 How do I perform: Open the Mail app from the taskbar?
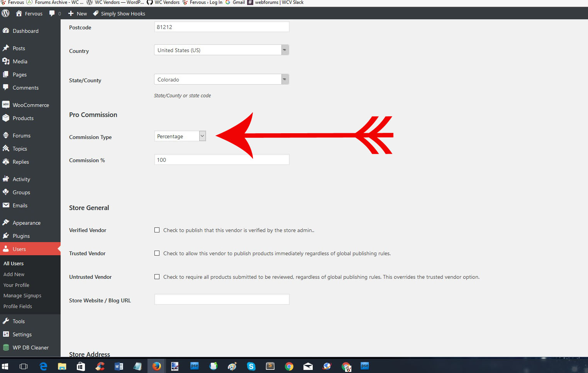308,366
